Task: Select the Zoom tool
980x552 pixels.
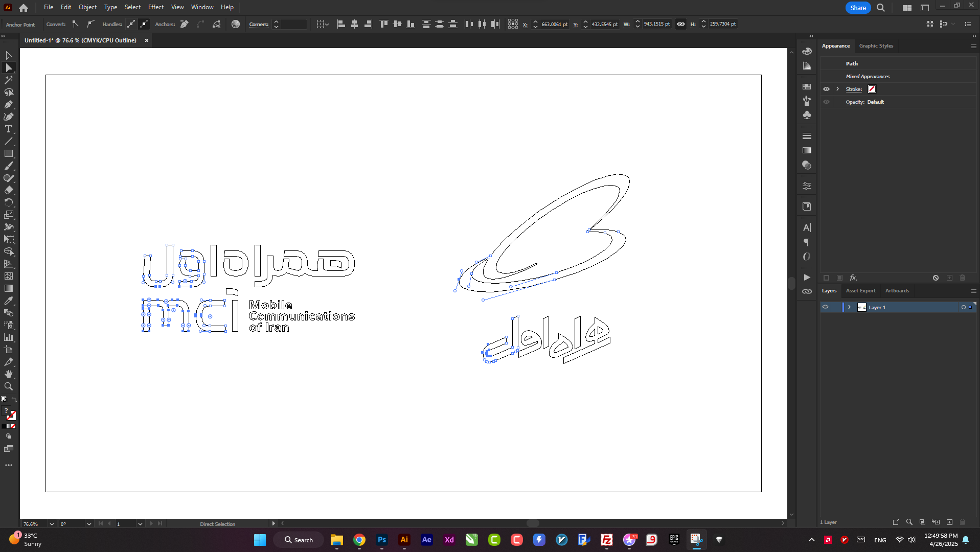Action: (9, 387)
